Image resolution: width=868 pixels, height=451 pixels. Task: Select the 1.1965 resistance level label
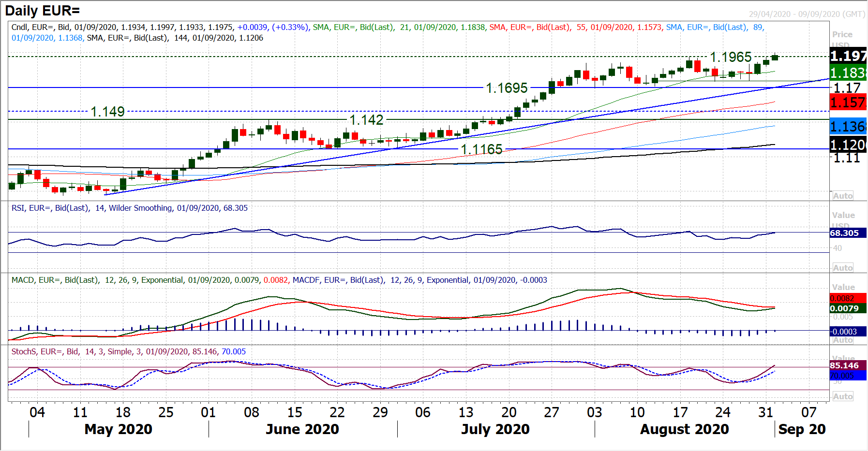[x=731, y=57]
